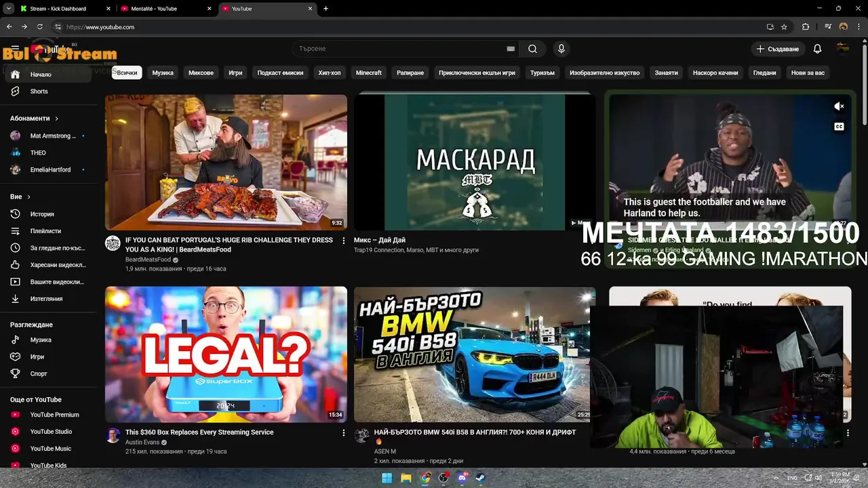Image resolution: width=868 pixels, height=488 pixels.
Task: Select the Наскоро качени chip
Action: pos(715,73)
